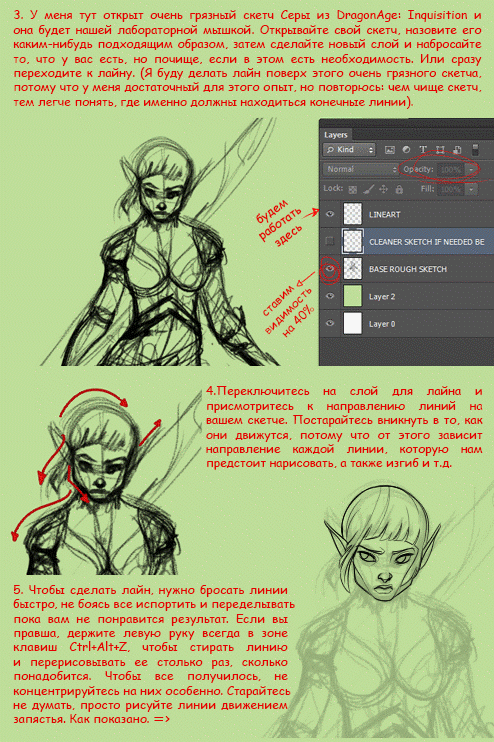Lock transparent pixels icon
The width and height of the screenshot is (494, 742).
(x=353, y=189)
